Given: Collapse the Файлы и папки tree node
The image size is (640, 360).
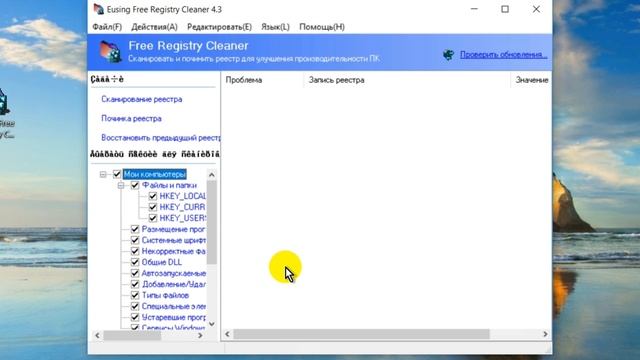Looking at the screenshot, I should pos(121,185).
